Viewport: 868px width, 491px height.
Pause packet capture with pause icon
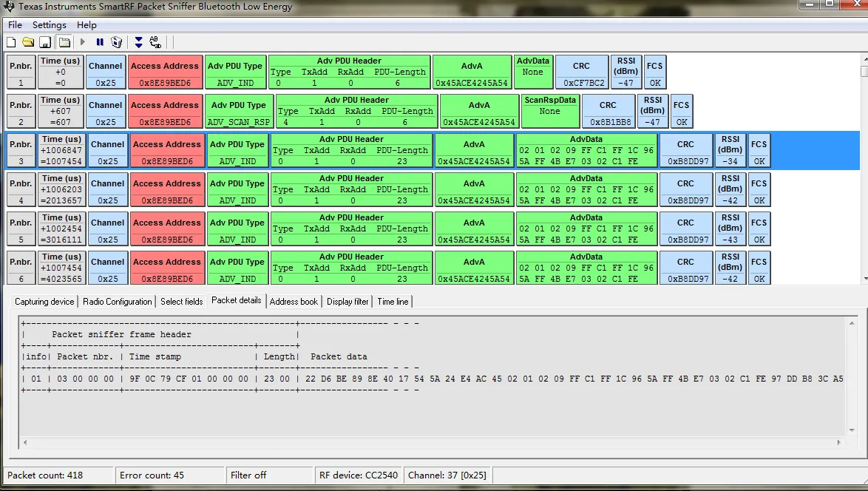tap(100, 42)
